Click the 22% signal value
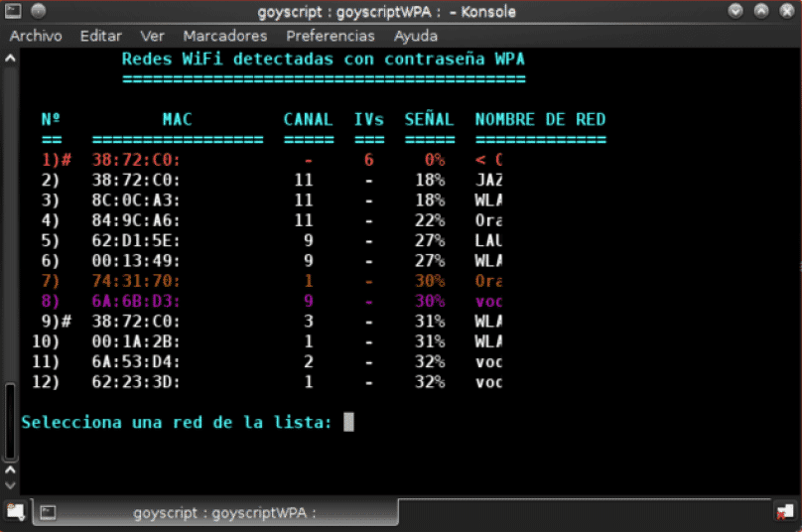Image resolution: width=802 pixels, height=532 pixels. (x=429, y=220)
